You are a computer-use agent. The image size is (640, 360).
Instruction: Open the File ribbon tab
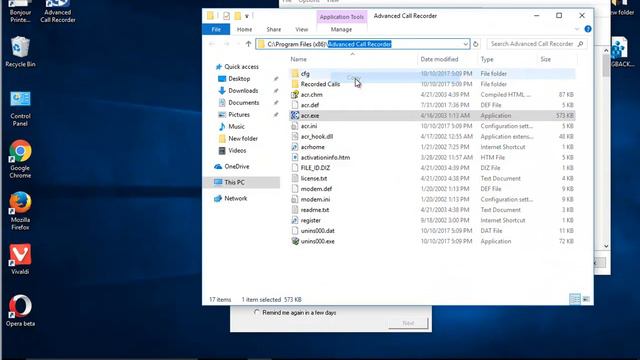(x=216, y=29)
